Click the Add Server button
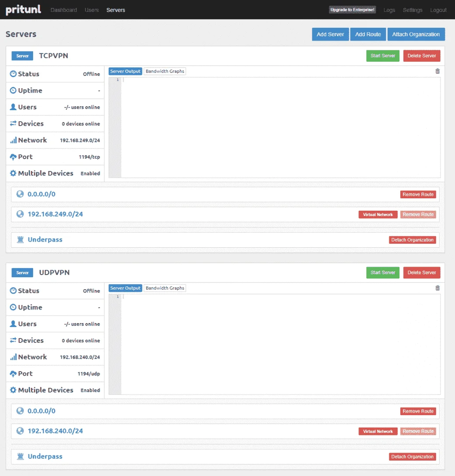 point(330,34)
